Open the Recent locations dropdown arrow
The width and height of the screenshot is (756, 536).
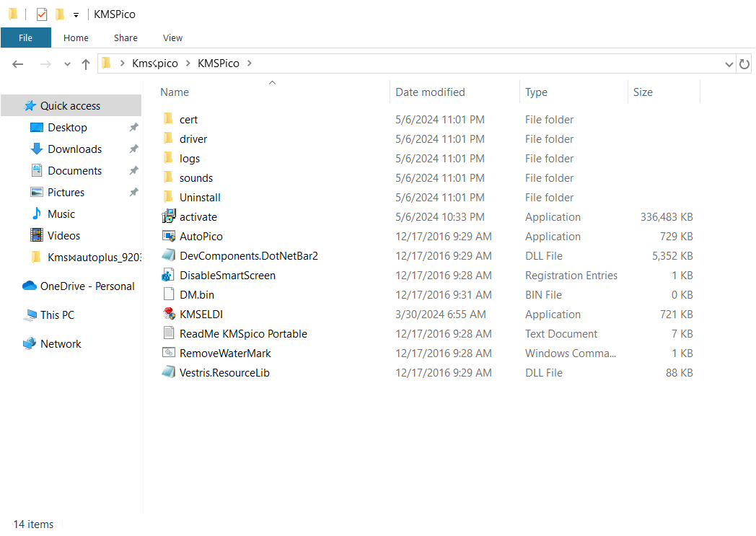click(68, 64)
